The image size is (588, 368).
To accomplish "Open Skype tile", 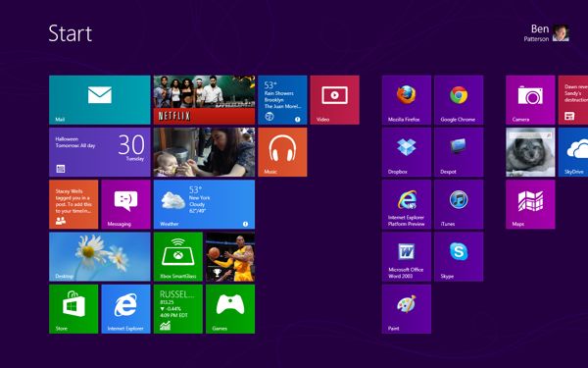I will coord(459,256).
